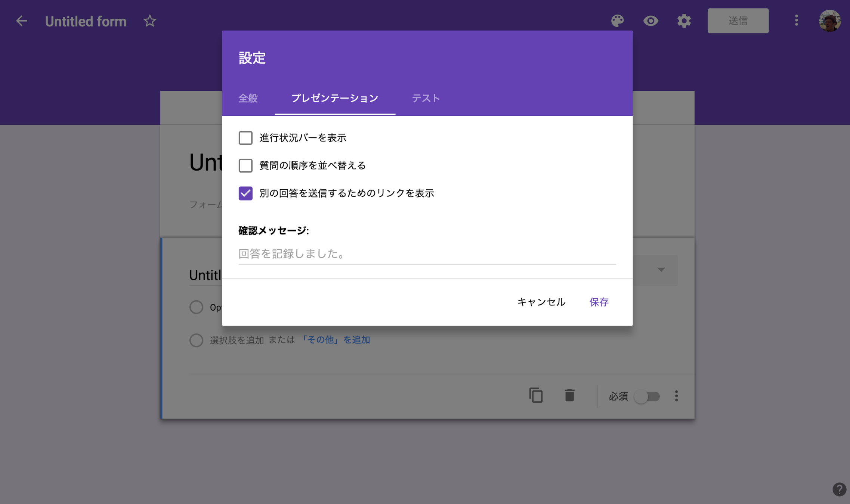
Task: Click the duplicate question icon
Action: coord(536,395)
